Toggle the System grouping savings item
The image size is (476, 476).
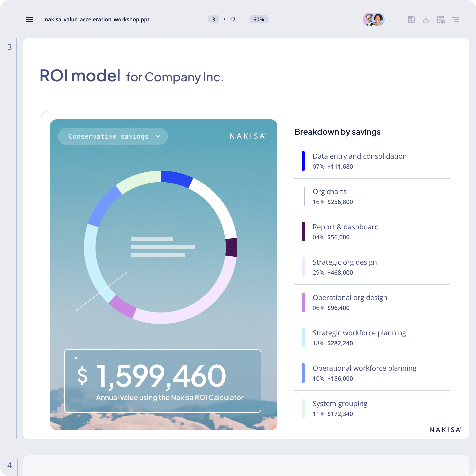click(x=340, y=408)
